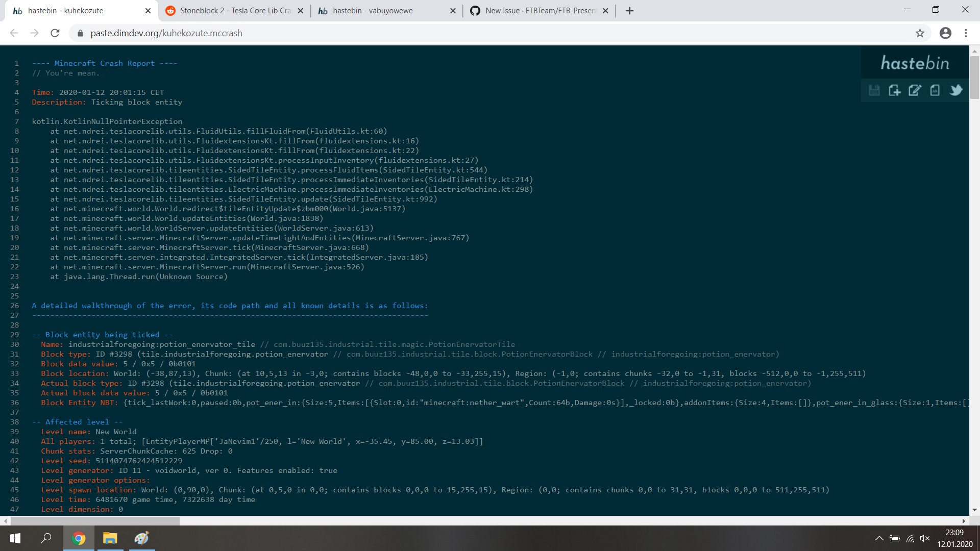Share paste via Twitter icon

956,90
